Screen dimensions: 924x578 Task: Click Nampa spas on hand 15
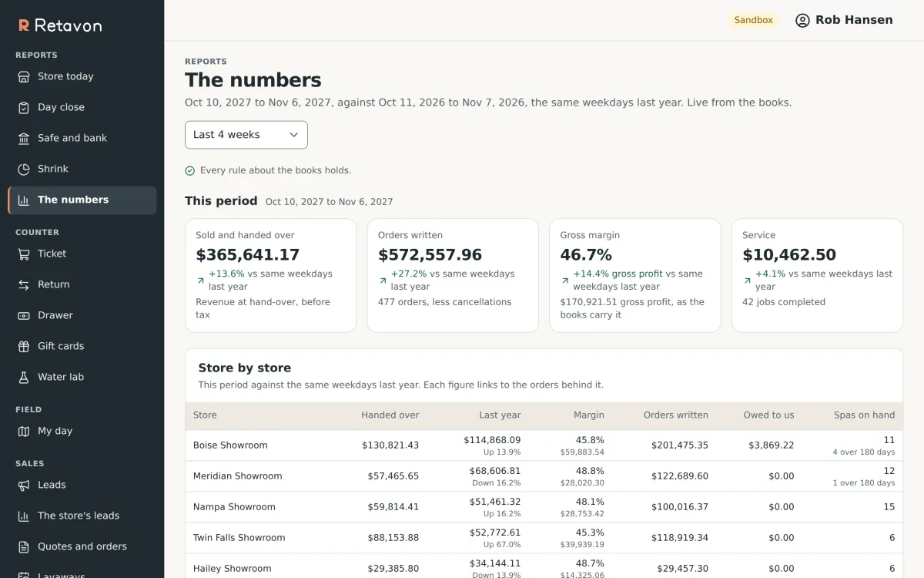coord(889,507)
